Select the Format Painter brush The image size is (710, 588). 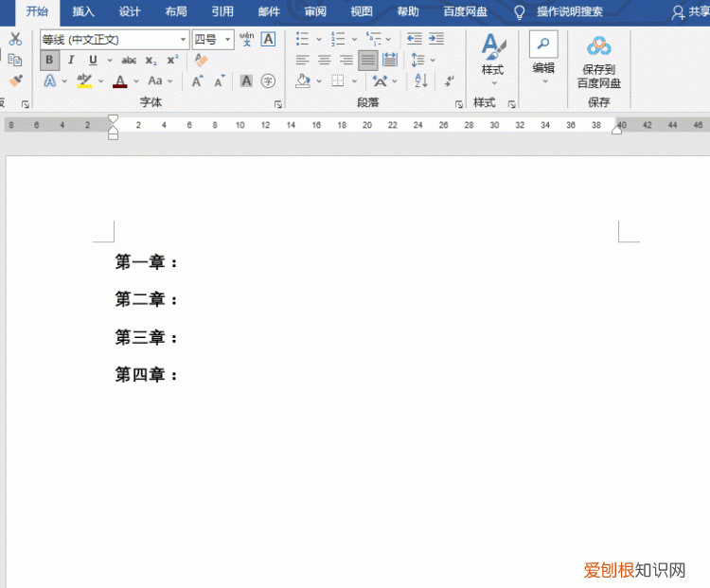pos(16,80)
